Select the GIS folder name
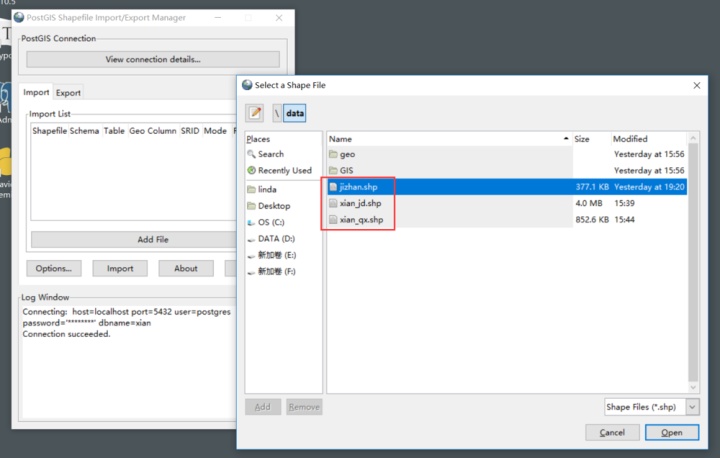The width and height of the screenshot is (720, 458). 346,170
